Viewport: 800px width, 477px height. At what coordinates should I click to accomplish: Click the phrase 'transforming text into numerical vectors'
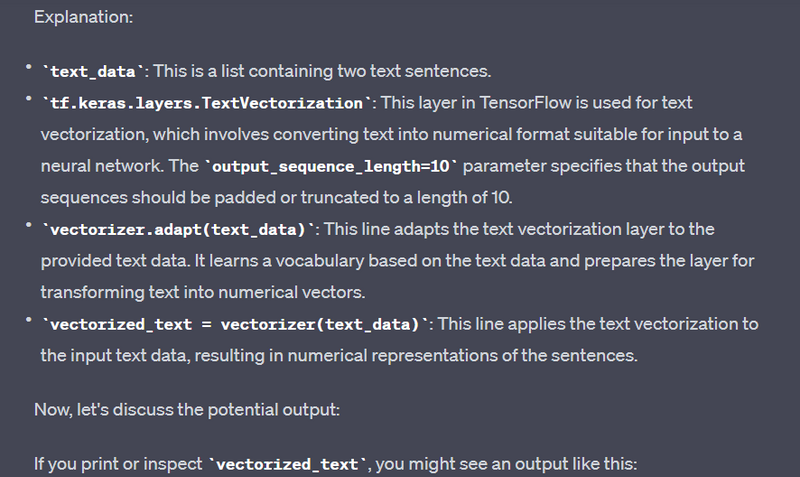pos(188,292)
